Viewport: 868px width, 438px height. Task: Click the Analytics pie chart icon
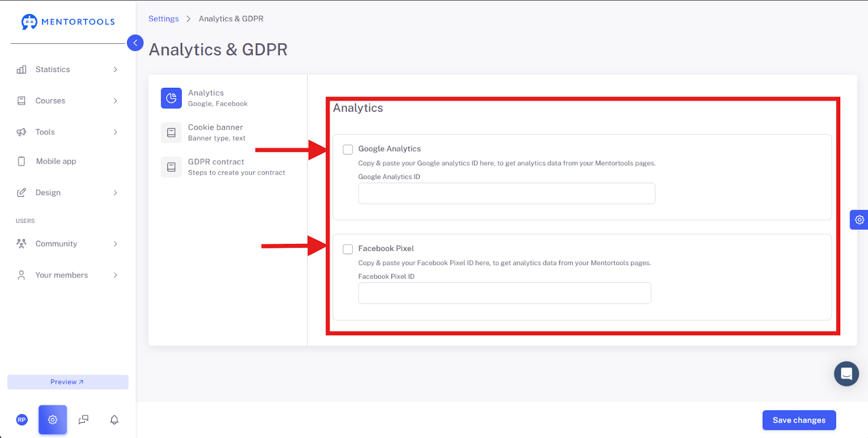(x=171, y=98)
